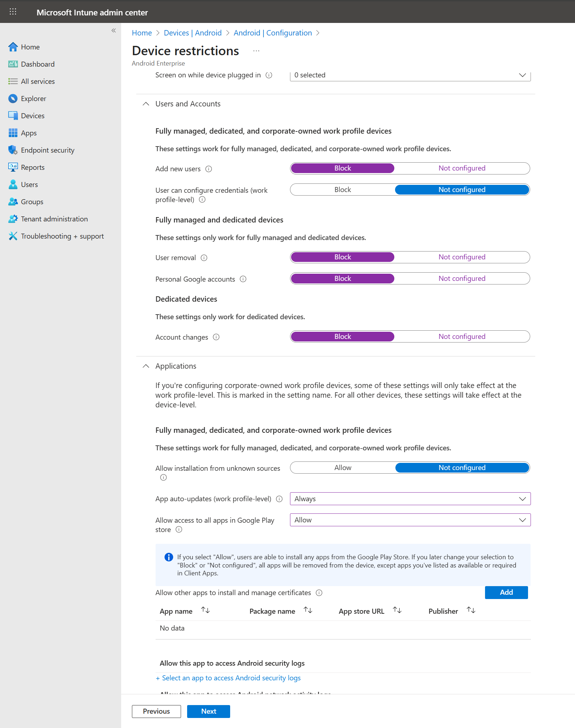Open Reports in the sidebar
This screenshot has height=728, width=575.
click(x=33, y=167)
